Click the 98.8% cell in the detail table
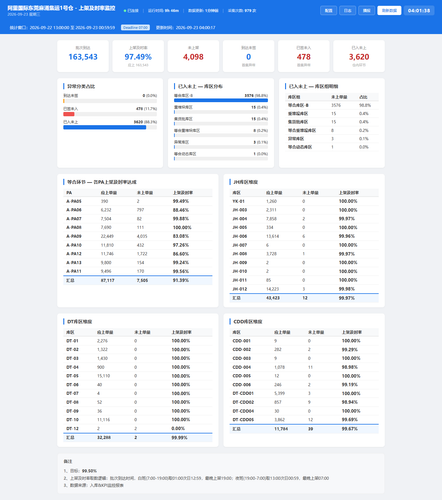The image size is (442, 500). click(365, 105)
